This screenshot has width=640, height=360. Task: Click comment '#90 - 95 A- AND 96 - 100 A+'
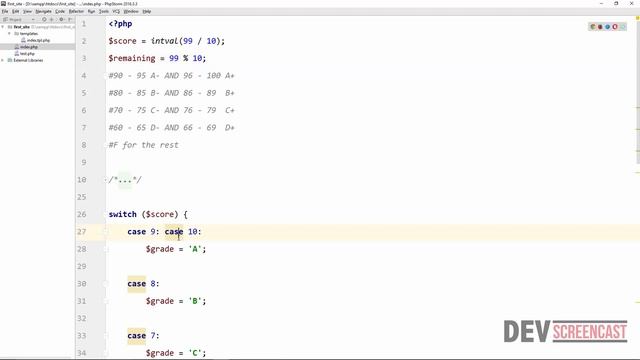click(171, 76)
